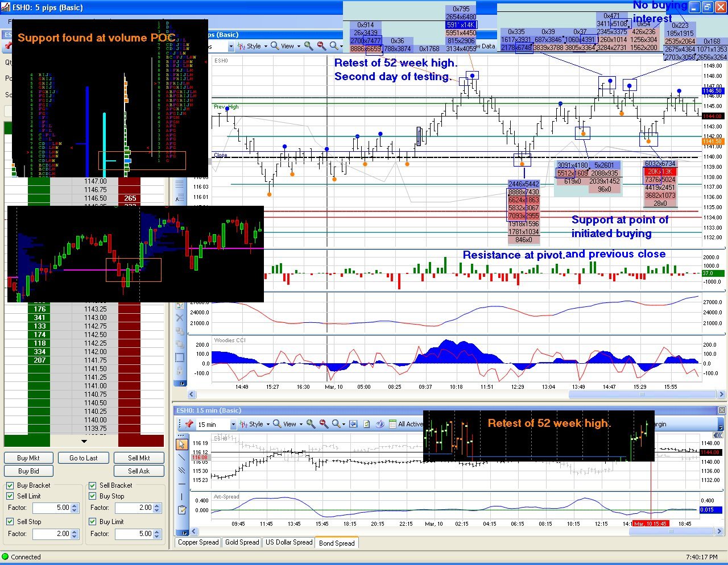728x565 pixels.
Task: Click the lock icon on 5 pips sidebar
Action: point(180,371)
